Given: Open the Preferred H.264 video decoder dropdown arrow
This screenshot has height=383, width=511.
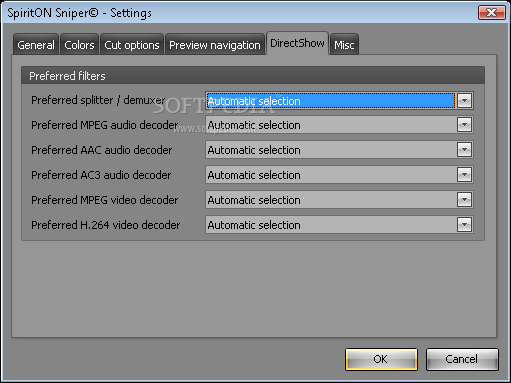Looking at the screenshot, I should click(464, 225).
